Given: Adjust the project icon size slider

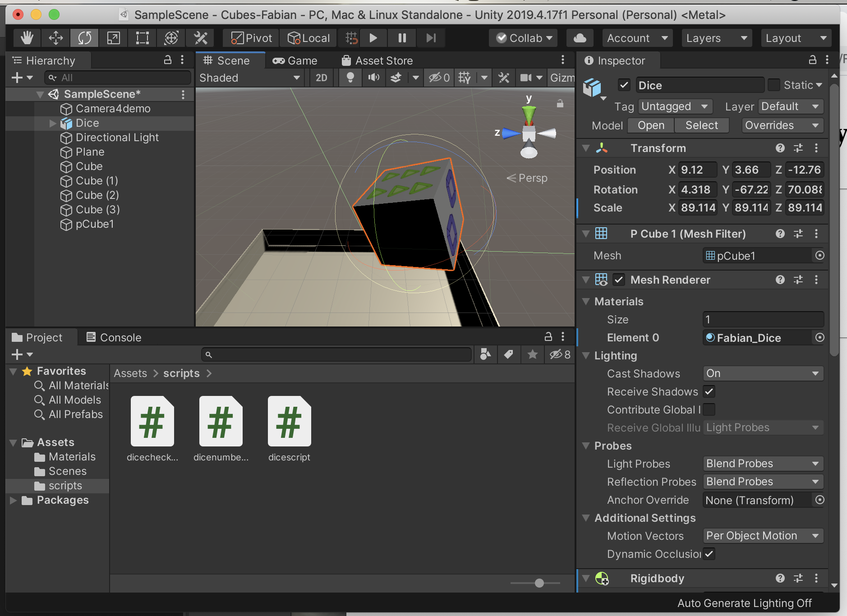Looking at the screenshot, I should 539,583.
